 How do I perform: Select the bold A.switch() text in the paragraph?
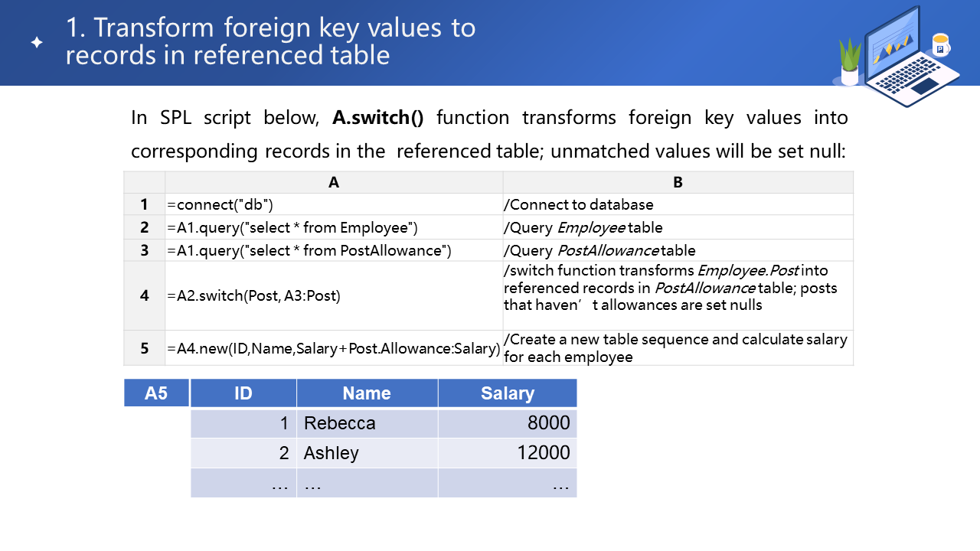pos(377,118)
